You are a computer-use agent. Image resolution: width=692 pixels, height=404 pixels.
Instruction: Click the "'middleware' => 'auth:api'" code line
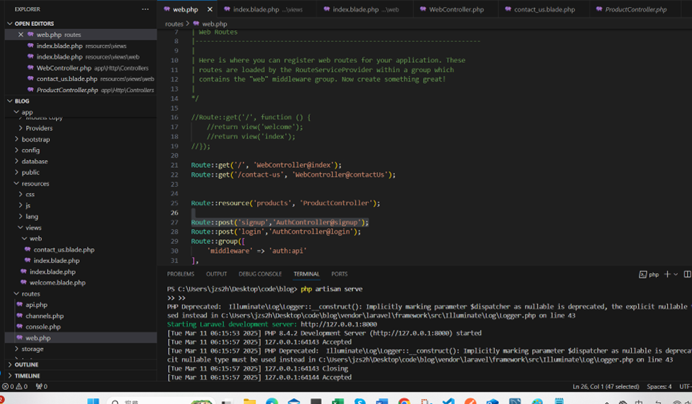[257, 251]
